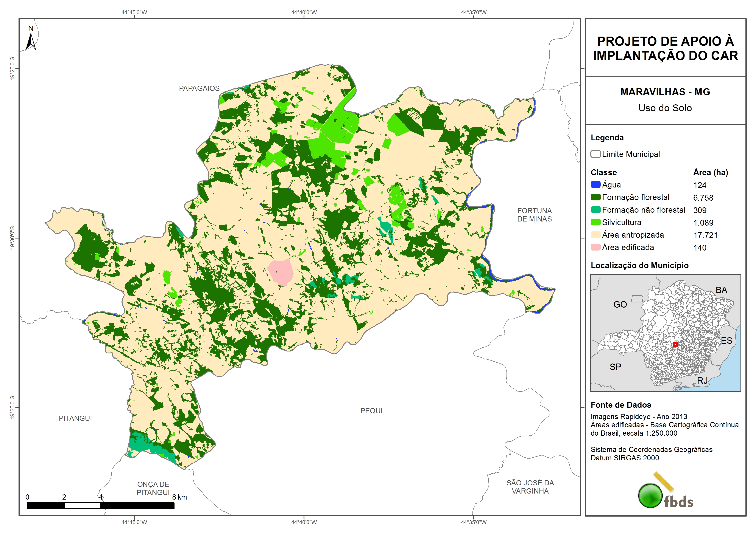Click the Silvicultura light green swatch
Screen dimensions: 756x534
(x=595, y=222)
